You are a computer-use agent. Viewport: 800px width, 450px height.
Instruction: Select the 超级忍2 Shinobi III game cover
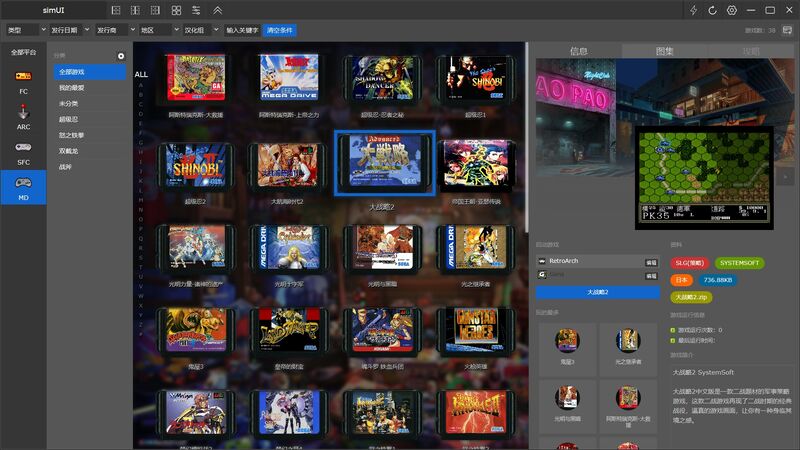click(195, 165)
